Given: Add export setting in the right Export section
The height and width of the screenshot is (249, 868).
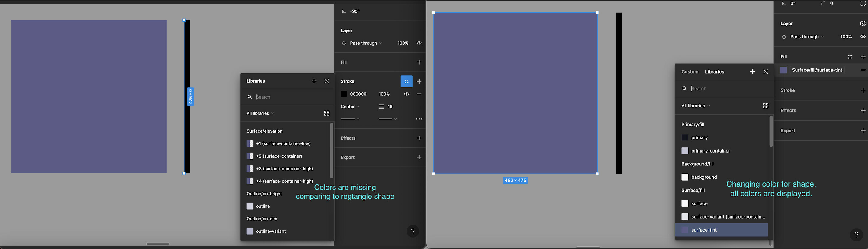Looking at the screenshot, I should coord(863,131).
